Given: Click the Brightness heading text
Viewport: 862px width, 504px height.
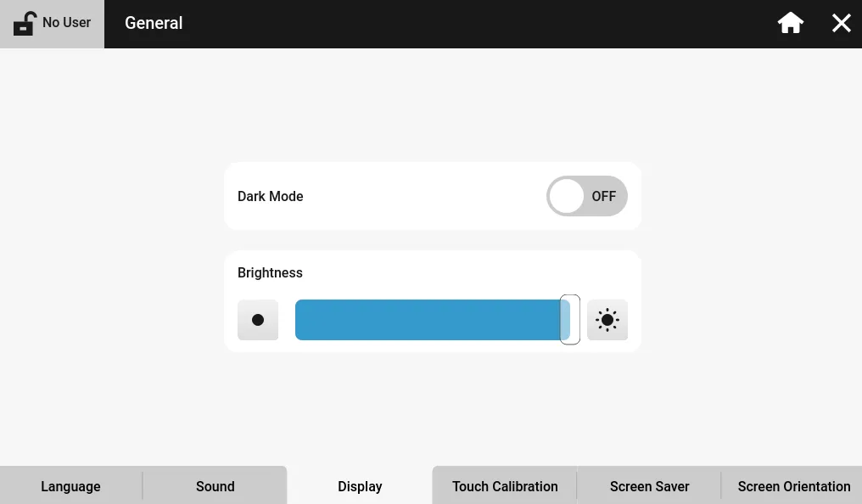Looking at the screenshot, I should click(270, 272).
